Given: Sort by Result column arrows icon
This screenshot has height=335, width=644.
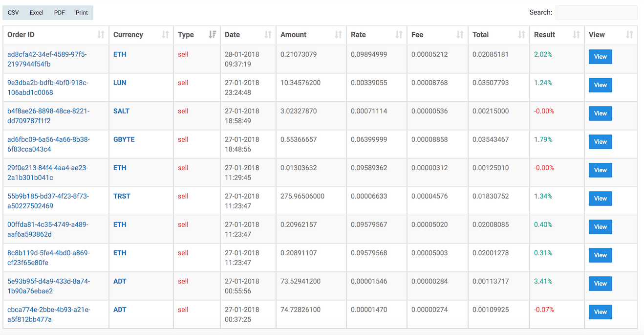Looking at the screenshot, I should [576, 35].
